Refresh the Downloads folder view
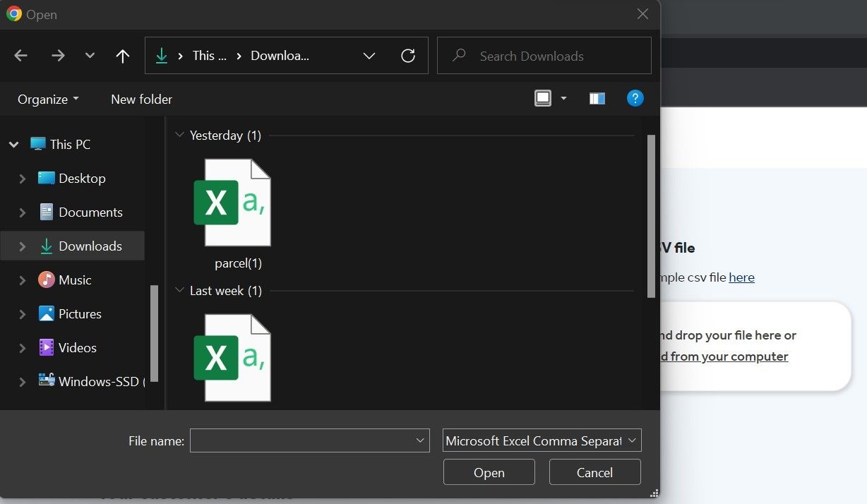Screen dimensions: 867x504 tap(408, 56)
